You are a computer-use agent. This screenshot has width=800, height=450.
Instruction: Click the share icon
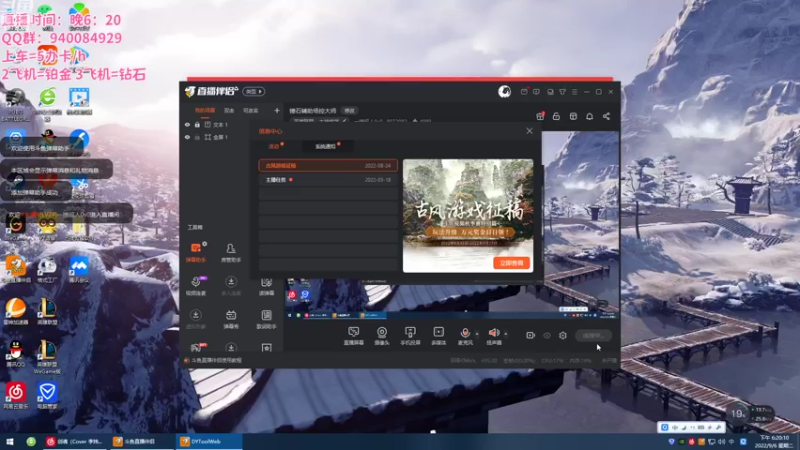pyautogui.click(x=606, y=116)
